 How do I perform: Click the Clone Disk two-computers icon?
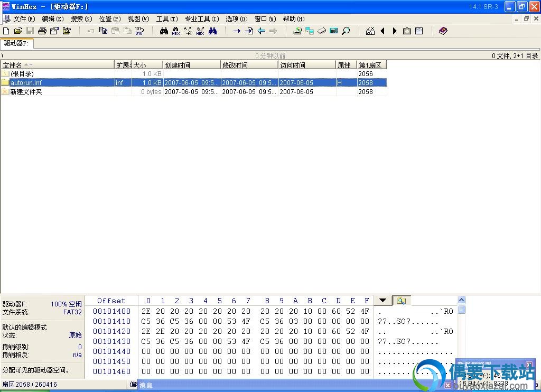click(310, 31)
